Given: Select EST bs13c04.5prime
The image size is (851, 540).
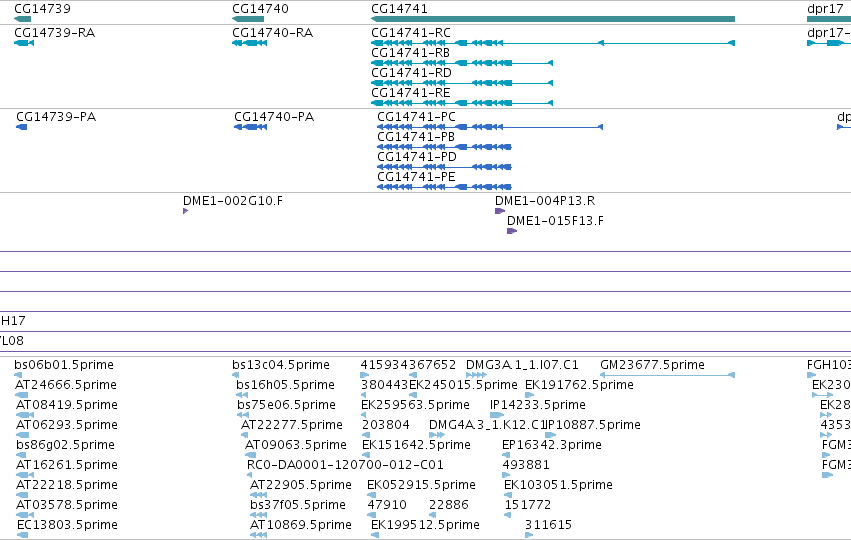Looking at the screenshot, I should click(281, 365).
